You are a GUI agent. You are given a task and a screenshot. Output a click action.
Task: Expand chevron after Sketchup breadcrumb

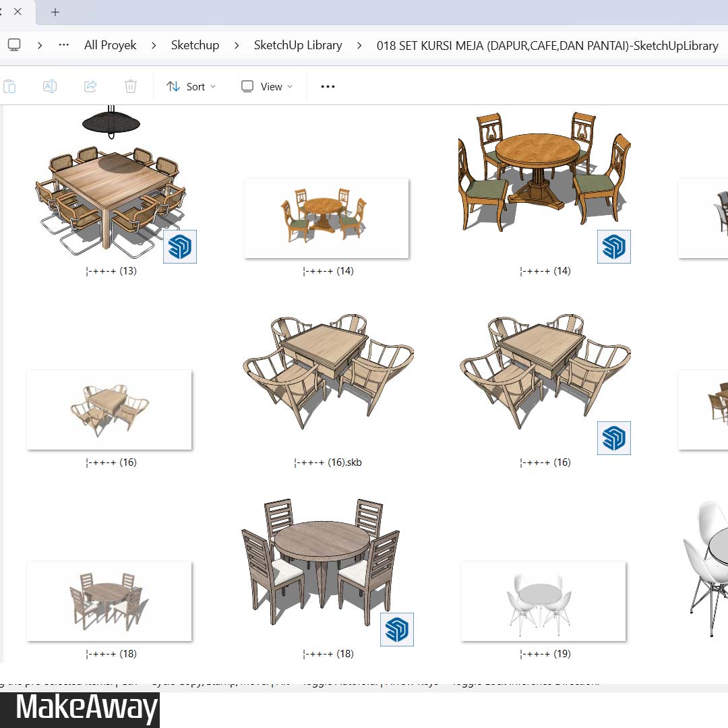pyautogui.click(x=237, y=45)
